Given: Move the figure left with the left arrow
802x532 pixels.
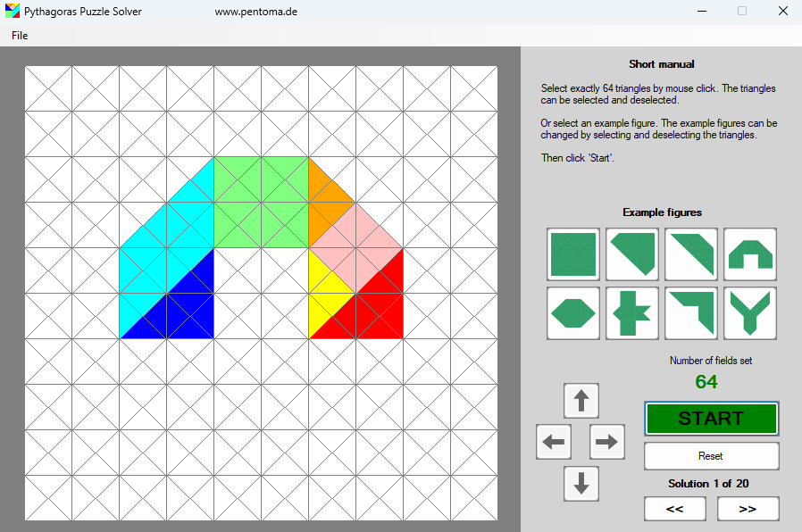Looking at the screenshot, I should [x=553, y=442].
